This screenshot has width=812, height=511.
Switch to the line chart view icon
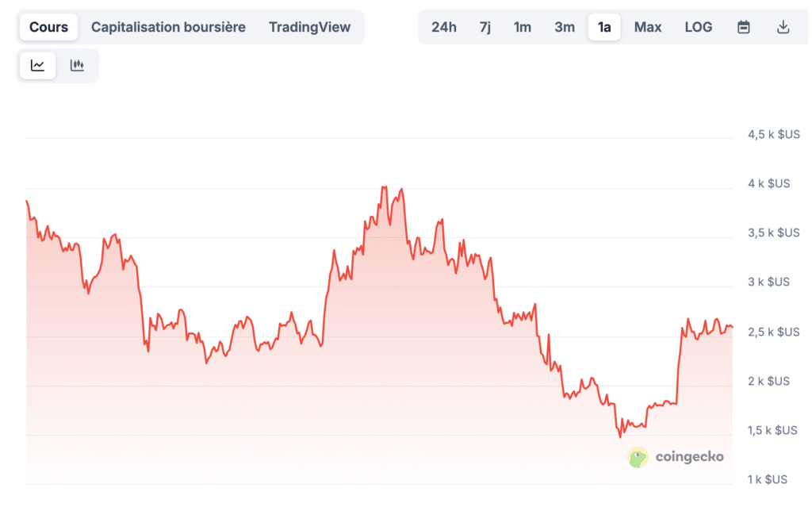click(x=37, y=65)
